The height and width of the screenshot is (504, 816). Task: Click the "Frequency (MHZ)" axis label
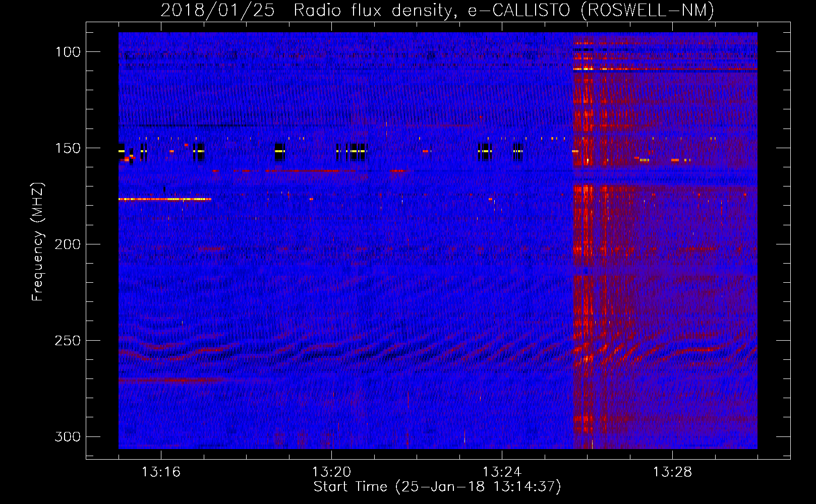click(38, 241)
